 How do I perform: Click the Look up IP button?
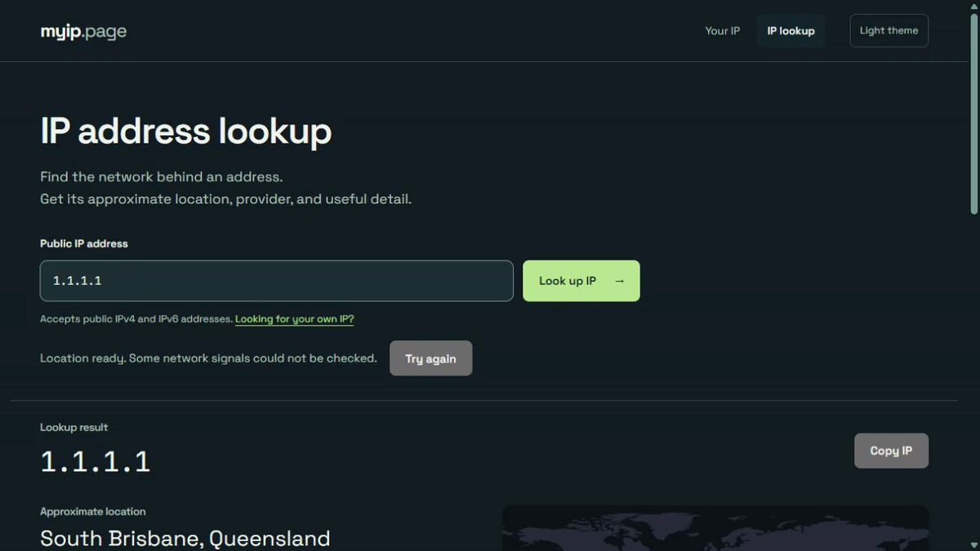[x=581, y=281]
